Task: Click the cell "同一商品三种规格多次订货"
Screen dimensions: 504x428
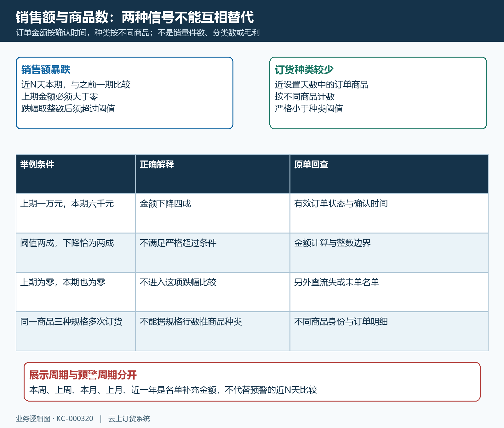Action: 76,331
